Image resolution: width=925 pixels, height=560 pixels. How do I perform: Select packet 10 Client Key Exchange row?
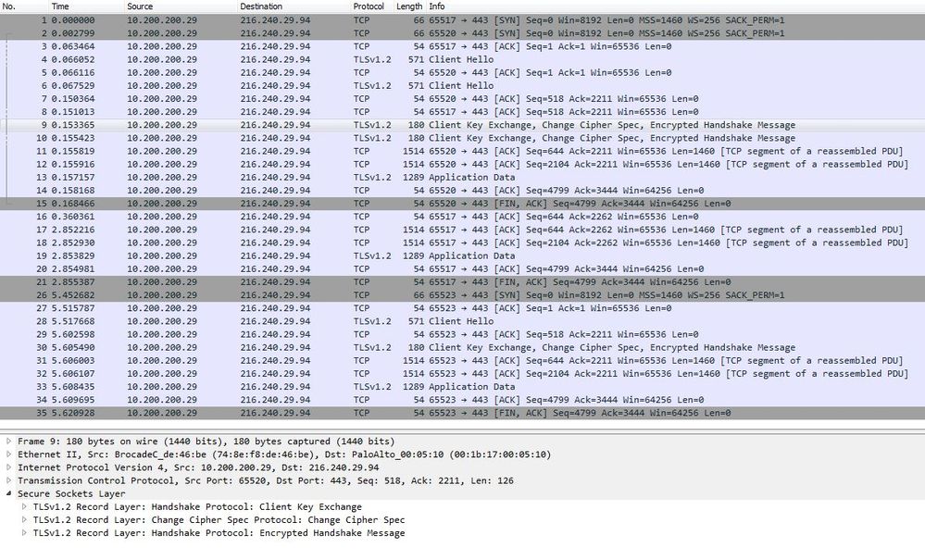pos(463,138)
